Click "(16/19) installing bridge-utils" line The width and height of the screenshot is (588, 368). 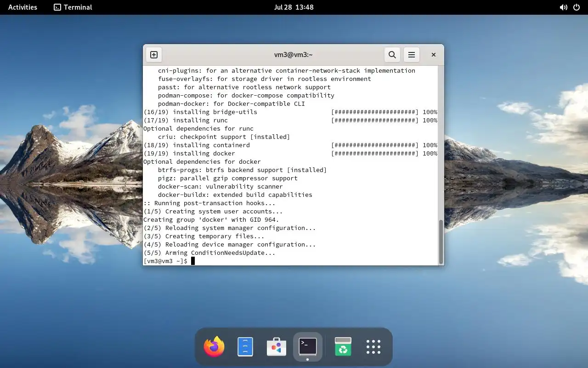[x=200, y=112]
